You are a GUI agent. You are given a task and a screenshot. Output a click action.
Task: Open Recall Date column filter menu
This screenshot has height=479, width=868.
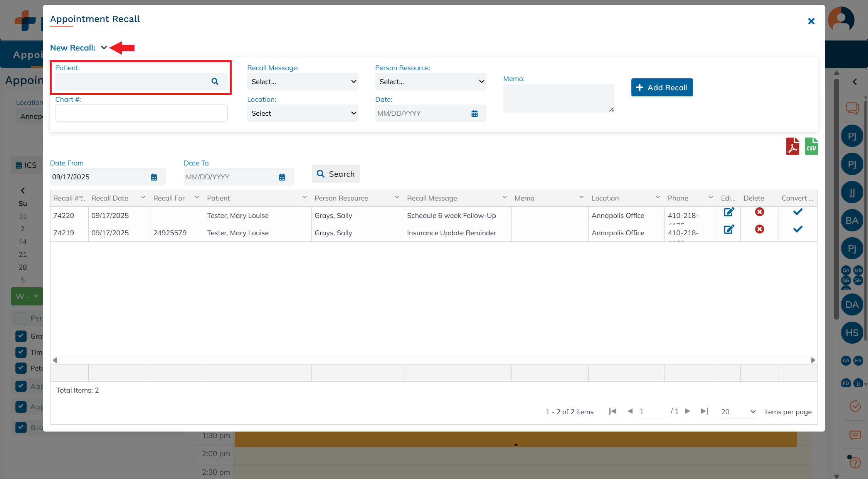(143, 197)
